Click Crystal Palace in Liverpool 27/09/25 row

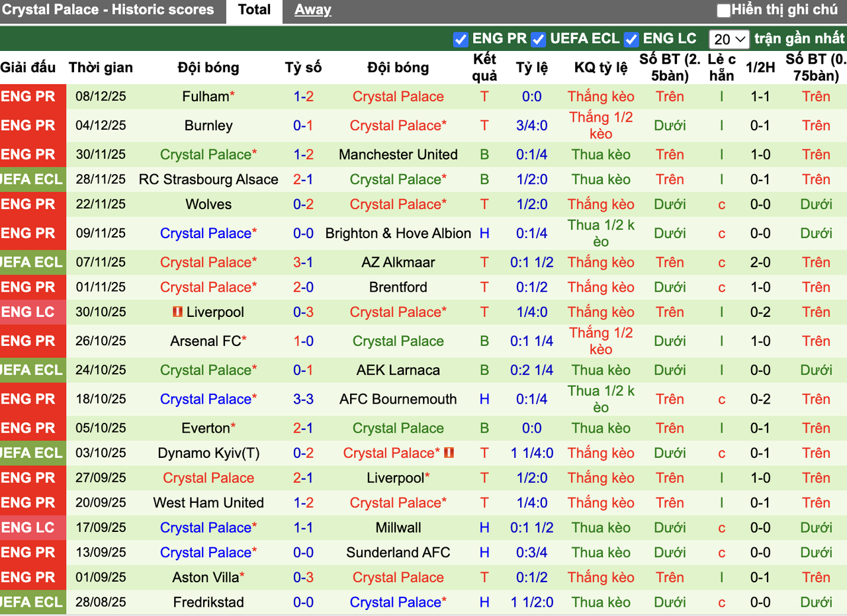(x=208, y=478)
